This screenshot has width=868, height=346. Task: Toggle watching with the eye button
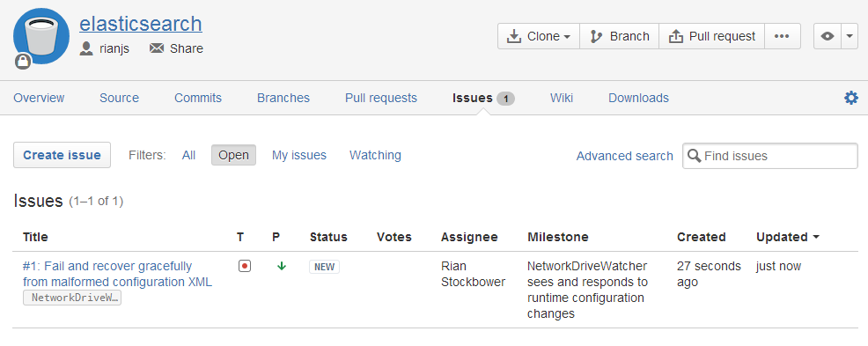coord(827,36)
